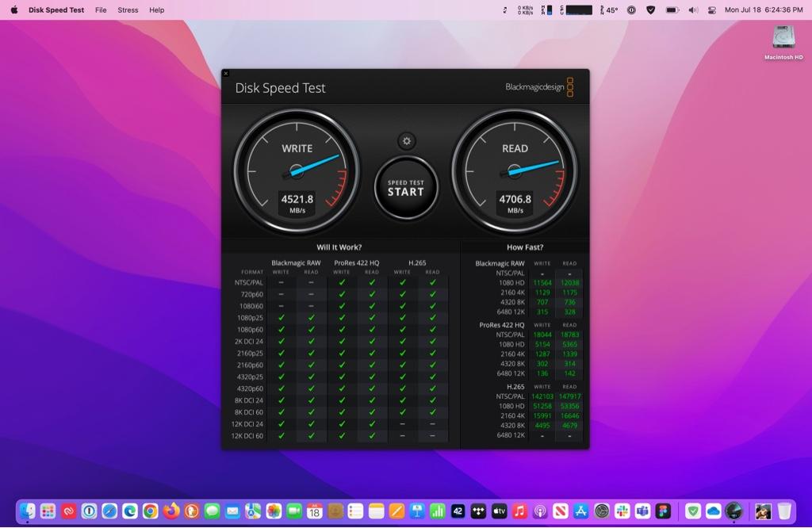Open Photos from the dock
The width and height of the screenshot is (812, 528).
point(274,511)
